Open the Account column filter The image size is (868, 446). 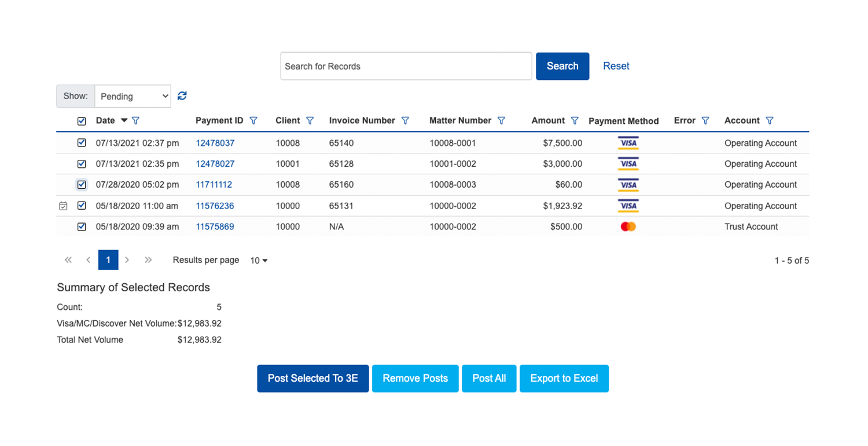point(770,120)
